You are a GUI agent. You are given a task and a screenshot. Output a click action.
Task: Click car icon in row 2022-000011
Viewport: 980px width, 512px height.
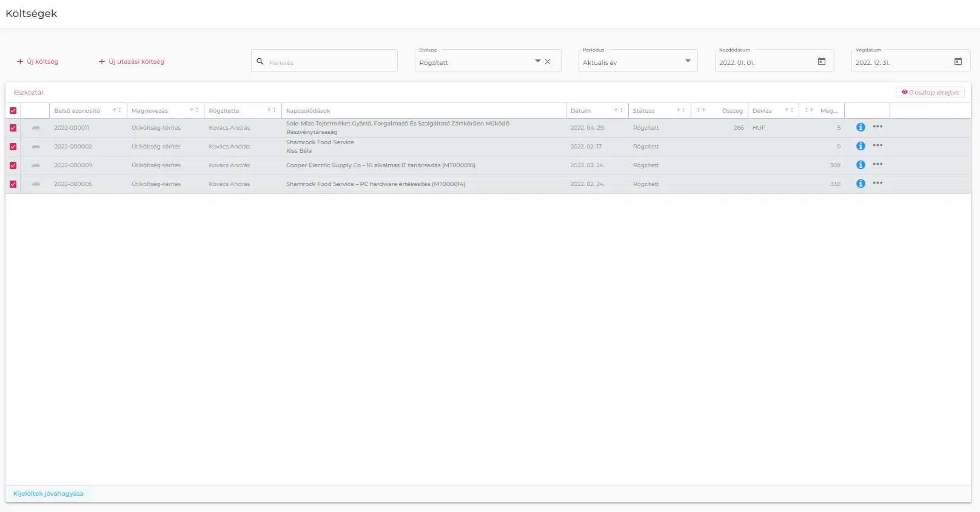[36, 128]
